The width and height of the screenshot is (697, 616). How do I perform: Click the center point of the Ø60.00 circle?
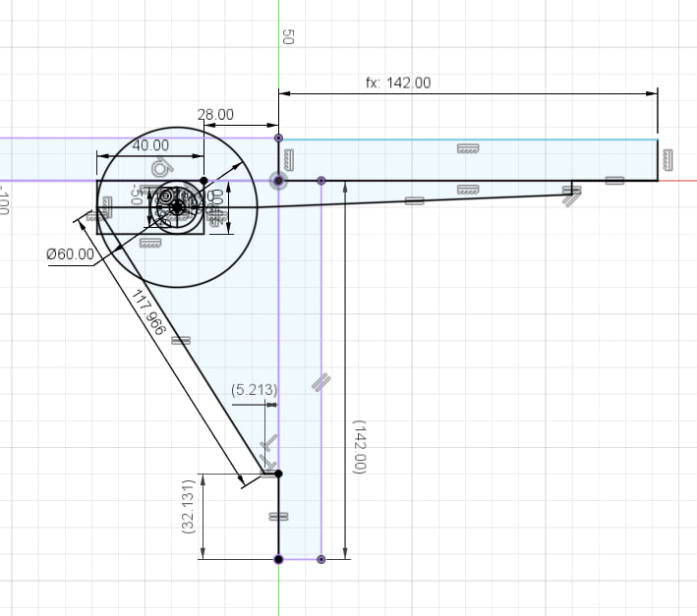(177, 207)
